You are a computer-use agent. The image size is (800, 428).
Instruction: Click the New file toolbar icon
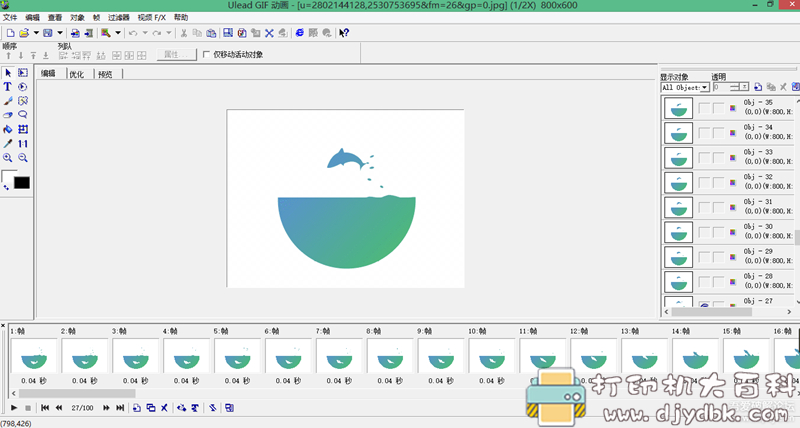point(10,33)
